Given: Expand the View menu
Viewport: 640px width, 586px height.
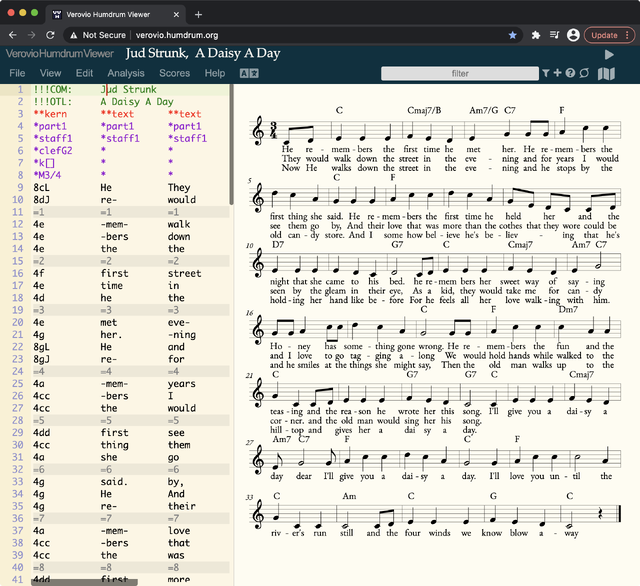Looking at the screenshot, I should tap(50, 73).
